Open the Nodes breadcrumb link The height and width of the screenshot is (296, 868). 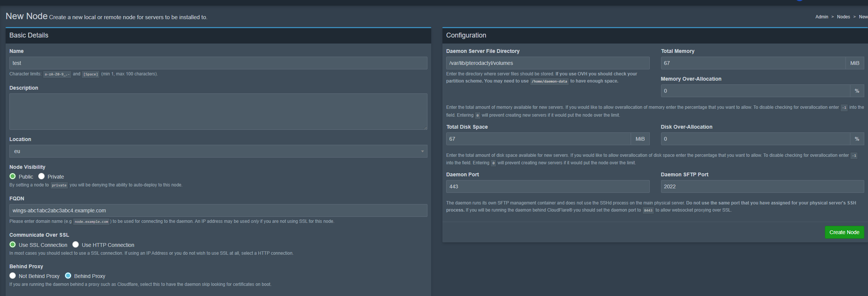pyautogui.click(x=843, y=17)
